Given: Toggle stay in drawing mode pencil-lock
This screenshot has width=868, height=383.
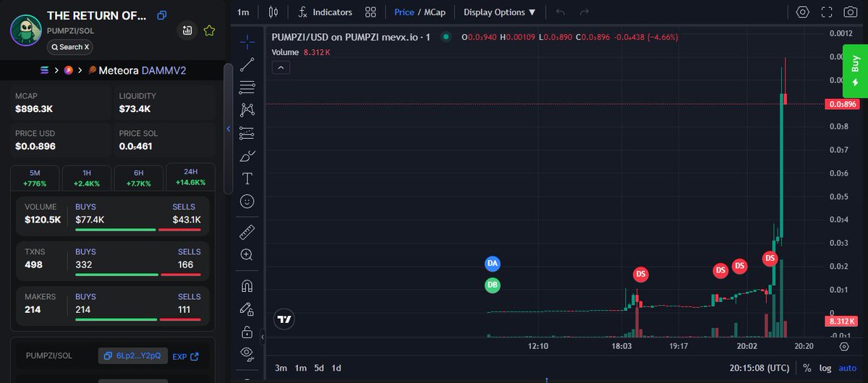Looking at the screenshot, I should [x=247, y=309].
